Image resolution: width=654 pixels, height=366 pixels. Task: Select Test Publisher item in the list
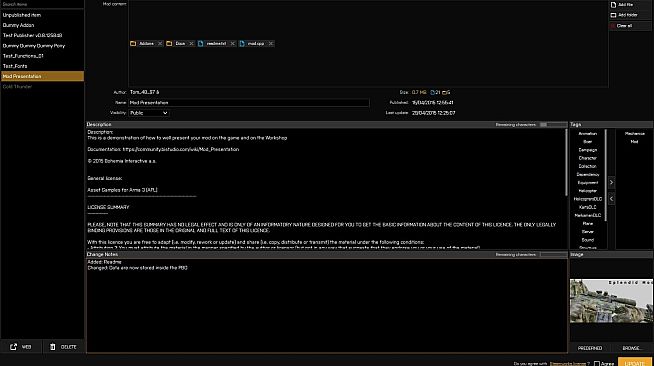tap(42, 35)
